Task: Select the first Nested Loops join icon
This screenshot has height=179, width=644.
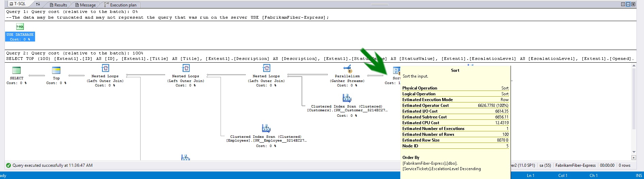Action: pos(105,68)
